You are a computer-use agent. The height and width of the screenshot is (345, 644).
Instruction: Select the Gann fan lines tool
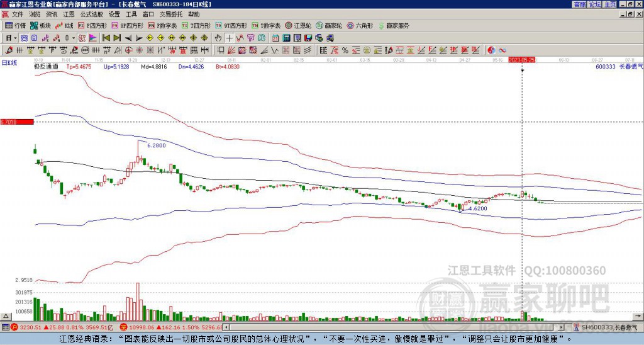click(x=231, y=50)
